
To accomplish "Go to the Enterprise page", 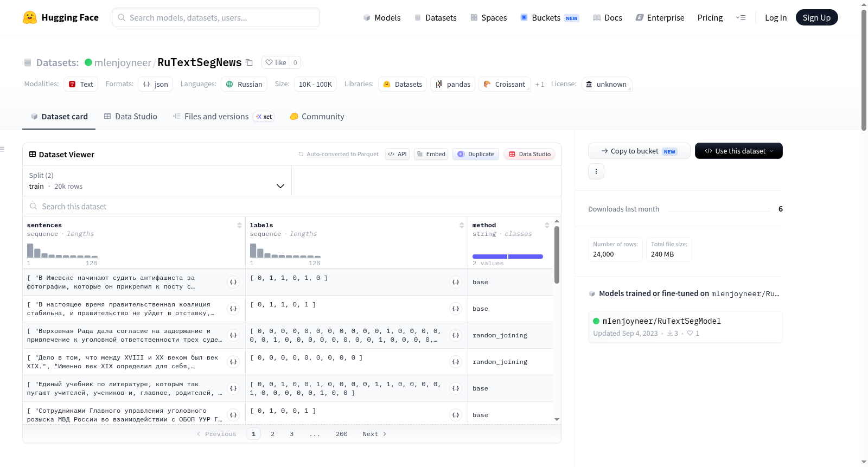I will [660, 17].
